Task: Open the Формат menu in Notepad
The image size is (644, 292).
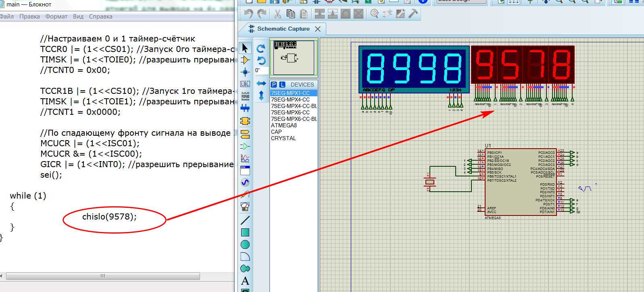Action: 56,17
